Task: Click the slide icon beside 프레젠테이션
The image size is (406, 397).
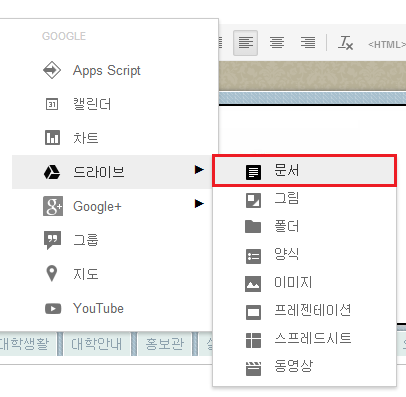Action: [x=253, y=312]
